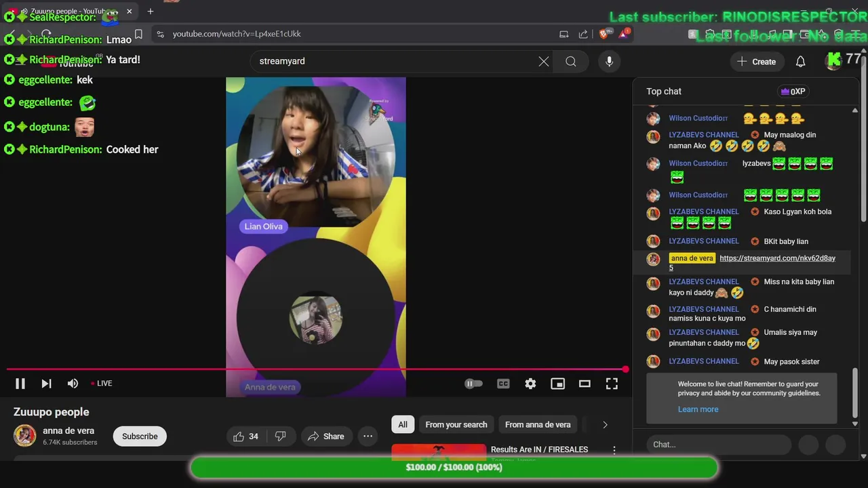Click Lian Oliva name label
This screenshot has width=868, height=488.
pos(263,226)
